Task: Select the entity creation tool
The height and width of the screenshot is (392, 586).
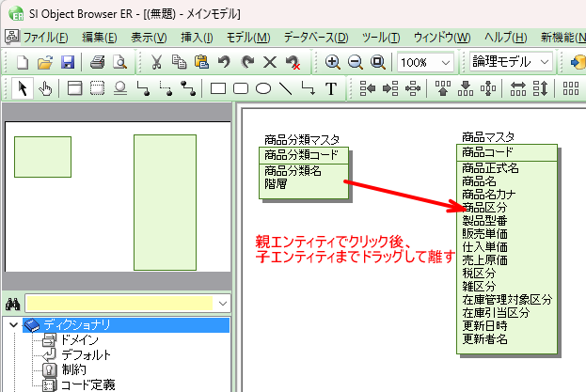Action: point(74,89)
